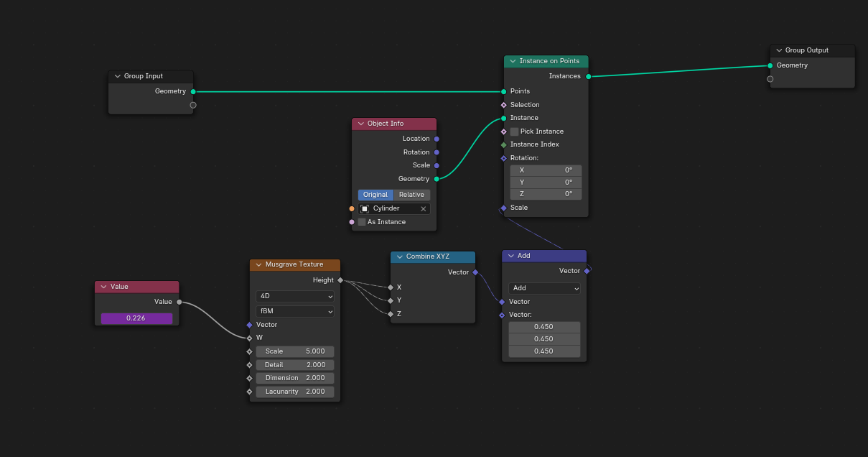This screenshot has height=457, width=868.
Task: Select the Original transform space
Action: 375,195
